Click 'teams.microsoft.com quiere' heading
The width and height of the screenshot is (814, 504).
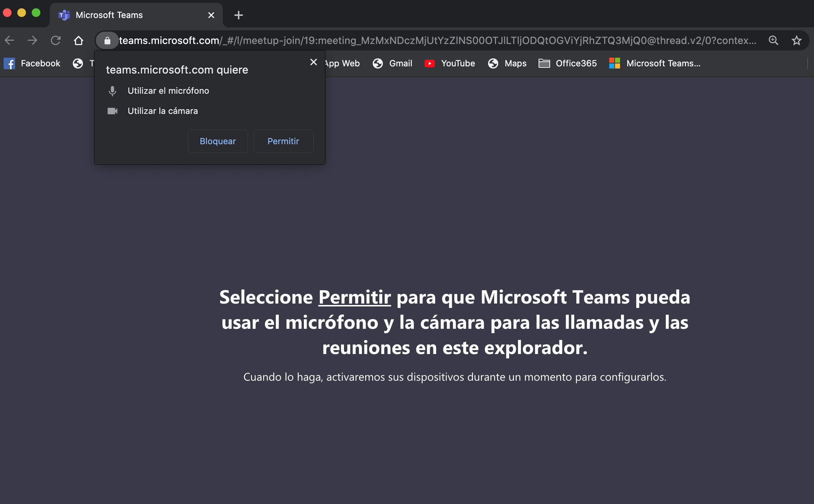pos(177,70)
